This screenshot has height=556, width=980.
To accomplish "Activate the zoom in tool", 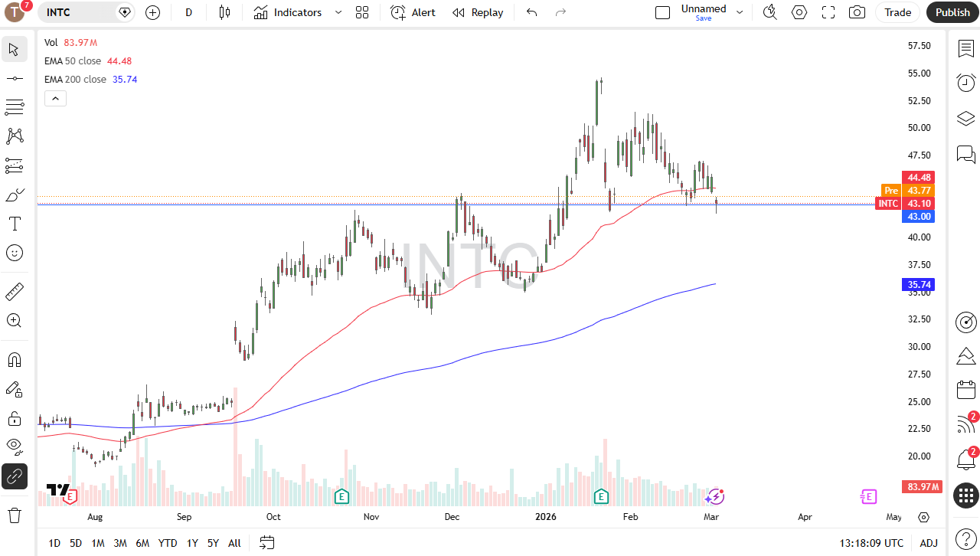I will (15, 321).
